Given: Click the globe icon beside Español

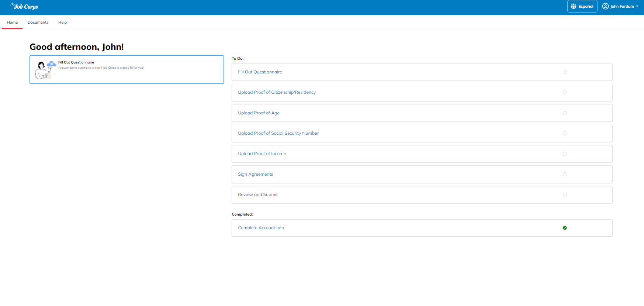Looking at the screenshot, I should 573,6.
